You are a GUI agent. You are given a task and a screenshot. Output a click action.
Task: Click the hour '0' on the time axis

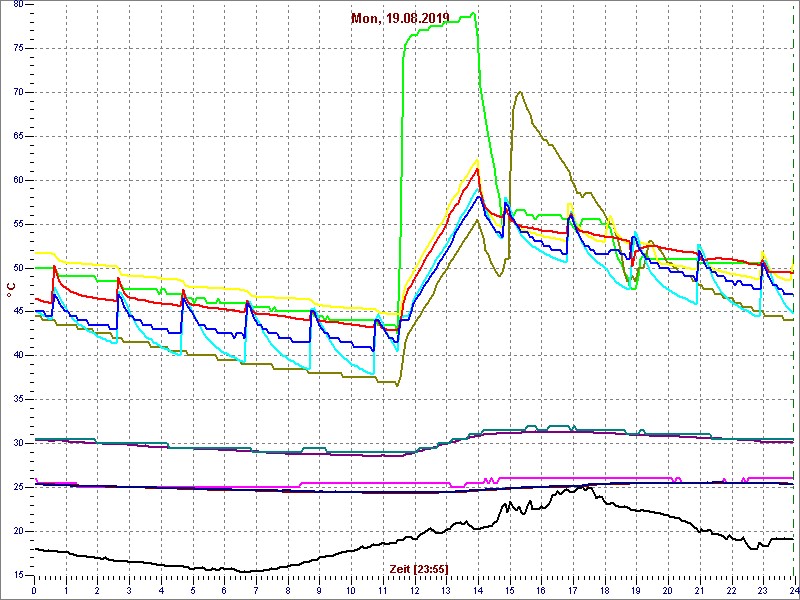pos(34,591)
